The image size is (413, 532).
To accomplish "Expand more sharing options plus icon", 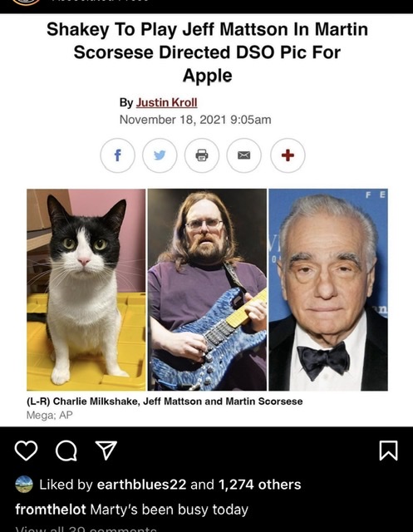I will pos(288,155).
